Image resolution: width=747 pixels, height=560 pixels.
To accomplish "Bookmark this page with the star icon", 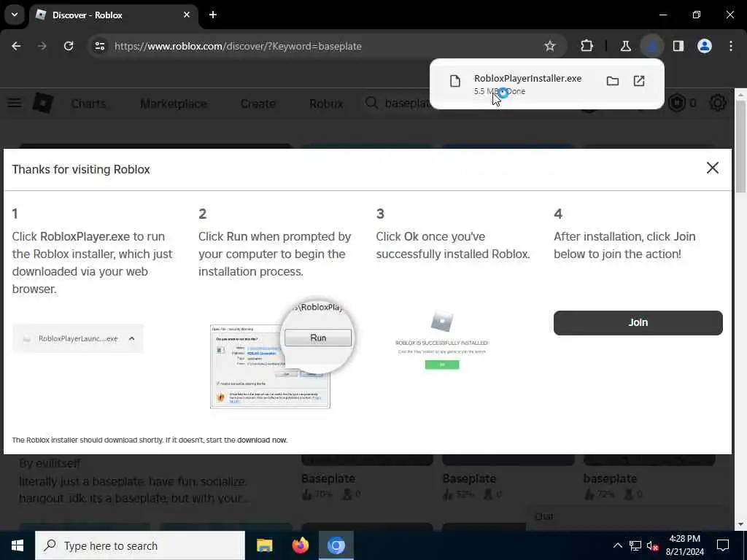I will 550,46.
